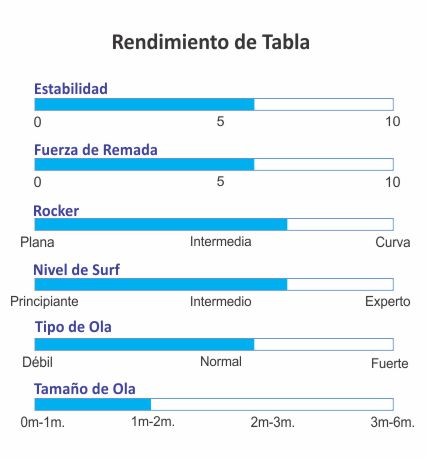Click the Tipo de Ola bar
Screen dimensions: 429x460
(x=214, y=344)
